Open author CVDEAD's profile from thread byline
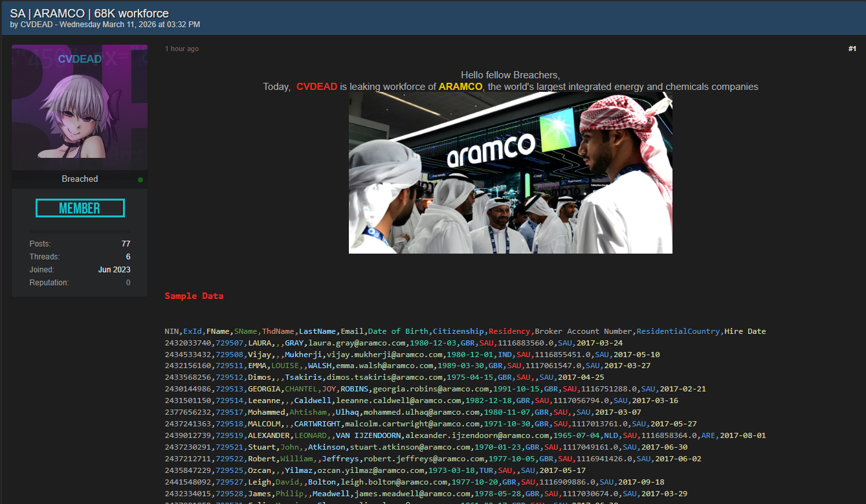This screenshot has width=866, height=504. tap(38, 25)
